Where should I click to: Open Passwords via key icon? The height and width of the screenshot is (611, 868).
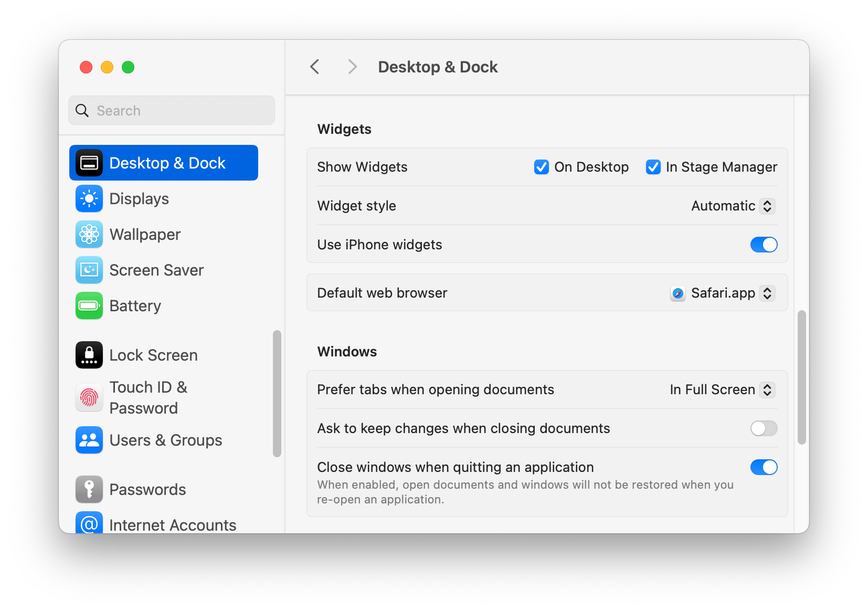(89, 489)
